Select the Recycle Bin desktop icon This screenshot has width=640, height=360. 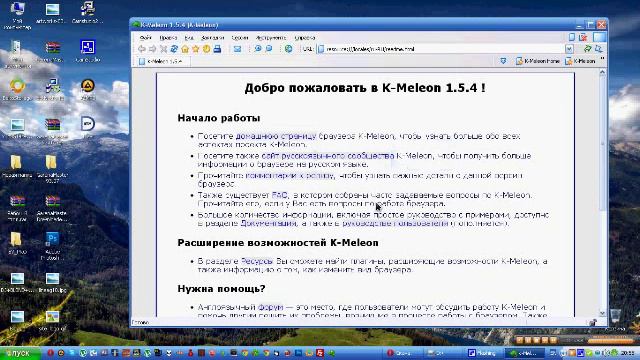tap(616, 320)
